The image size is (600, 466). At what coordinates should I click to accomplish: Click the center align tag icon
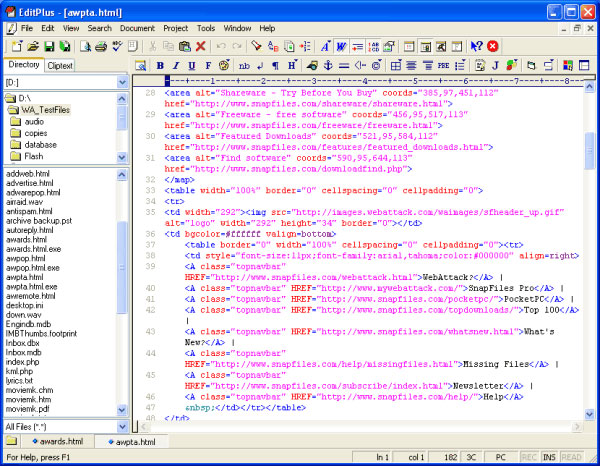click(x=412, y=66)
